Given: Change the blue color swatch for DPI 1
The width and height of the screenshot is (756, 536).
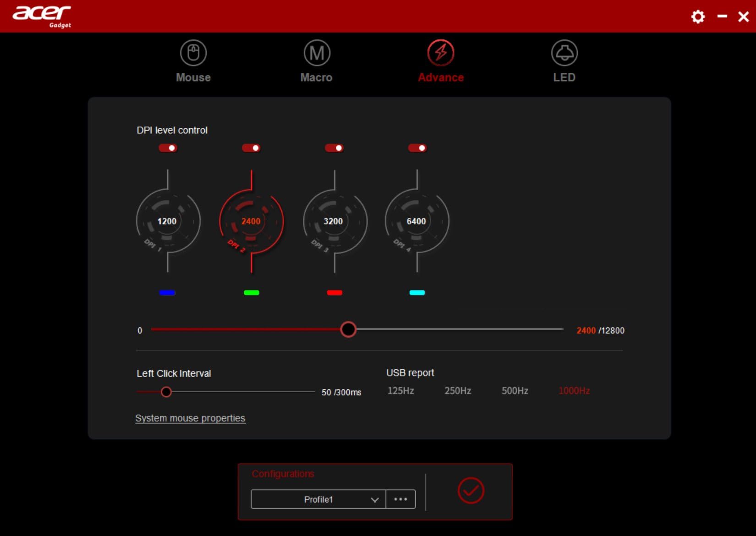Looking at the screenshot, I should 167,293.
